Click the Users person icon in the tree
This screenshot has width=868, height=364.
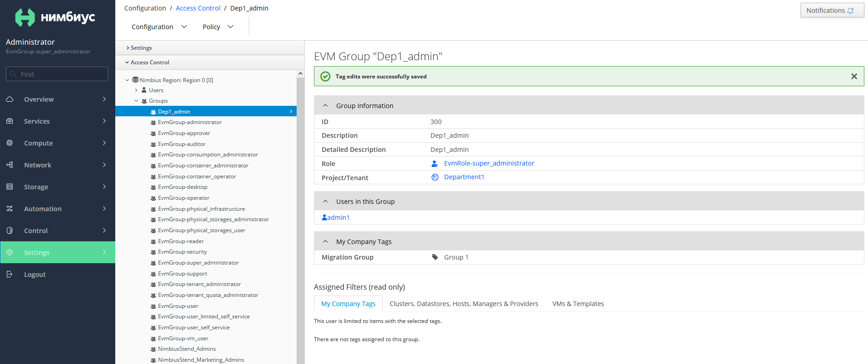[x=144, y=90]
